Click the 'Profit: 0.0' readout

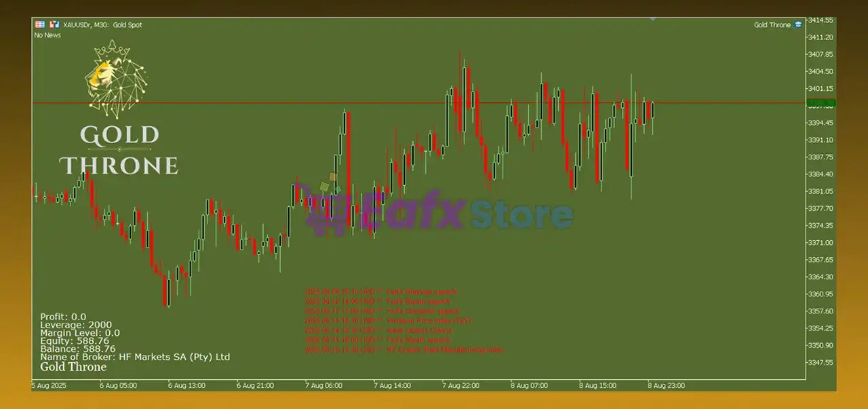[63, 317]
